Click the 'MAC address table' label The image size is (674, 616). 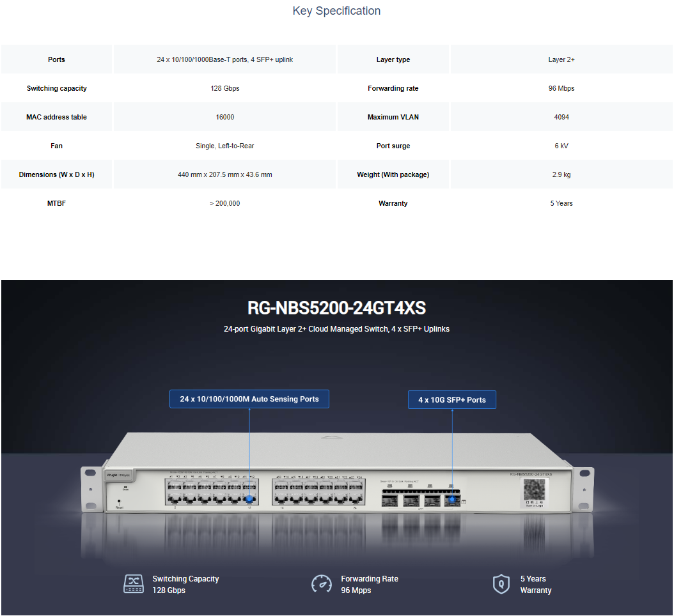coord(56,118)
